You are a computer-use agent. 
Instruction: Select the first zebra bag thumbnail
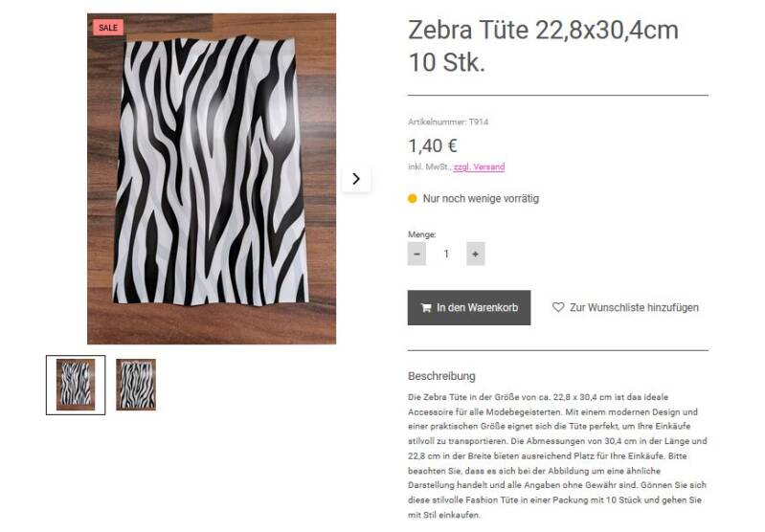76,385
